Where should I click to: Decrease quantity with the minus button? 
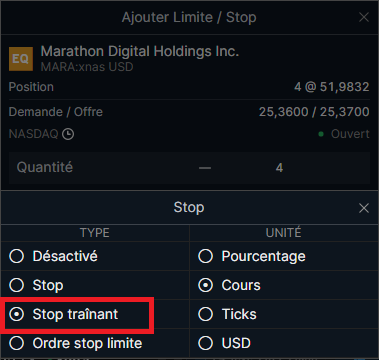tap(205, 168)
